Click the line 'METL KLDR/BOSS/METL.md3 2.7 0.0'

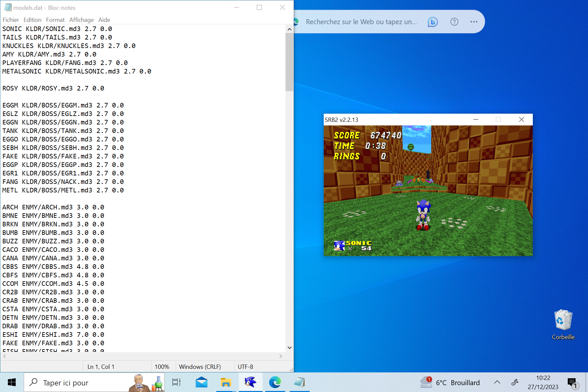(x=63, y=190)
